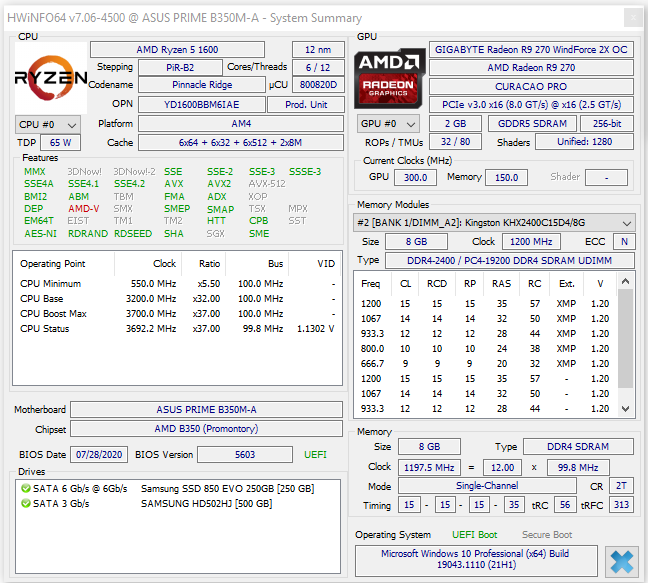648x583 pixels.
Task: Expand the memory module BANK 1/DIMM_A2 dropdown
Action: (x=626, y=222)
